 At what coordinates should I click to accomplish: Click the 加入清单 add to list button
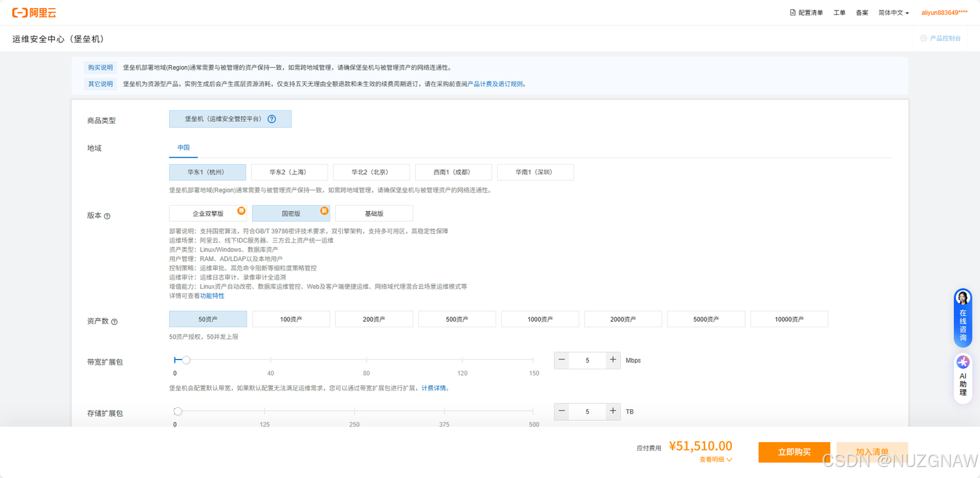point(872,452)
